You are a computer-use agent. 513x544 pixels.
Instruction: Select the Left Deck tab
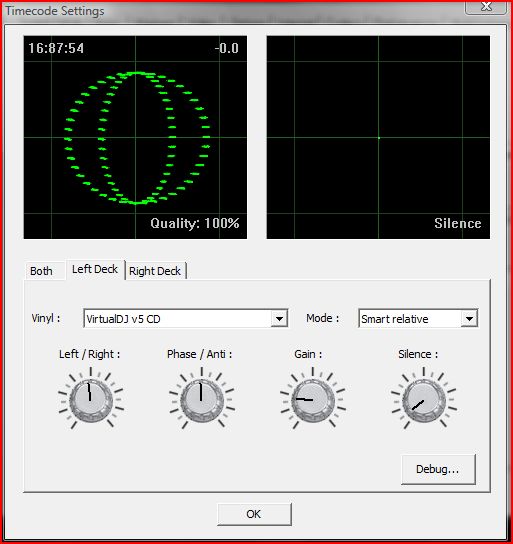click(x=95, y=269)
